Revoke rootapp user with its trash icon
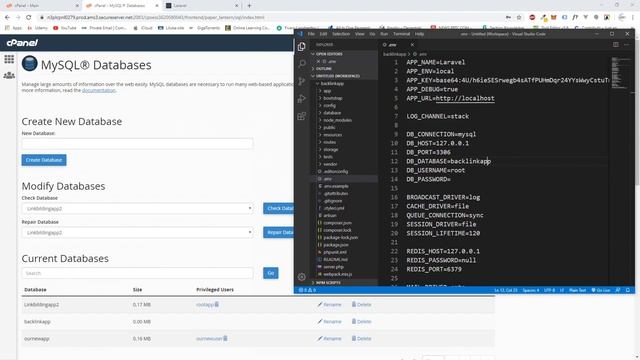Viewport: 640px width, 360px height. (x=217, y=304)
